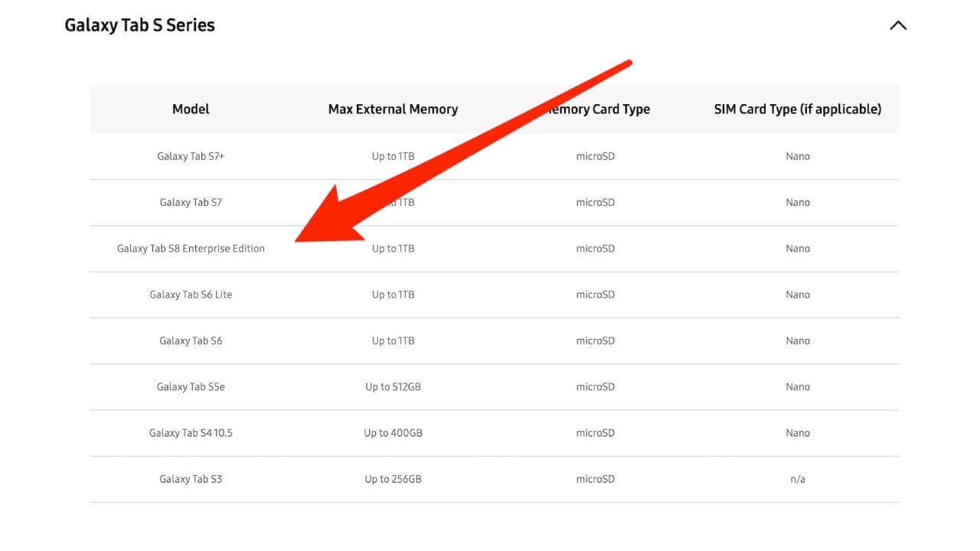Screen dimensions: 980x551
Task: Click Nano in the Tab S5e row
Action: pos(798,386)
